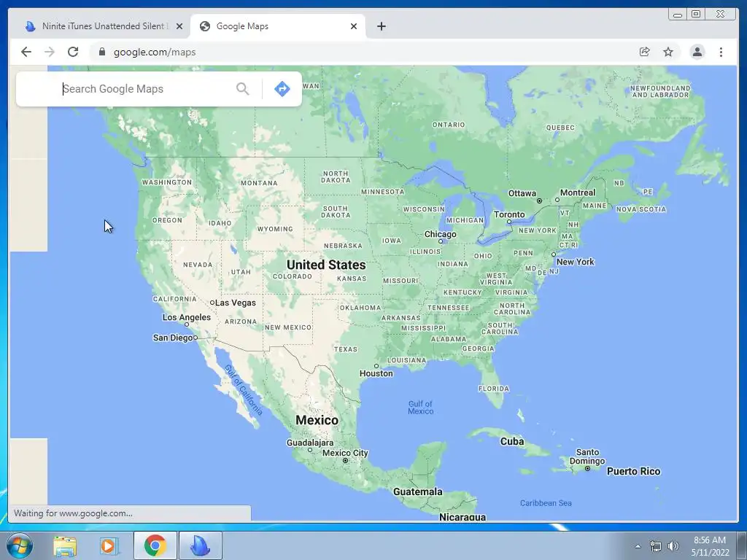Click the New York city label
This screenshot has width=747, height=560.
click(x=575, y=262)
